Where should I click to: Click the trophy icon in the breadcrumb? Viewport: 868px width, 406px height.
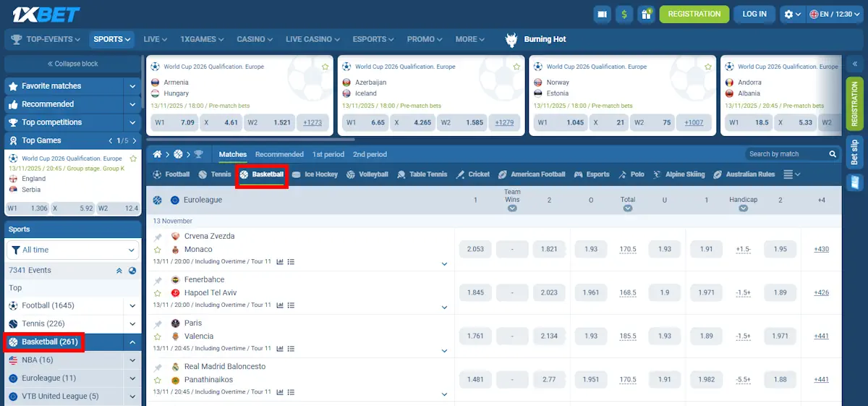point(199,154)
